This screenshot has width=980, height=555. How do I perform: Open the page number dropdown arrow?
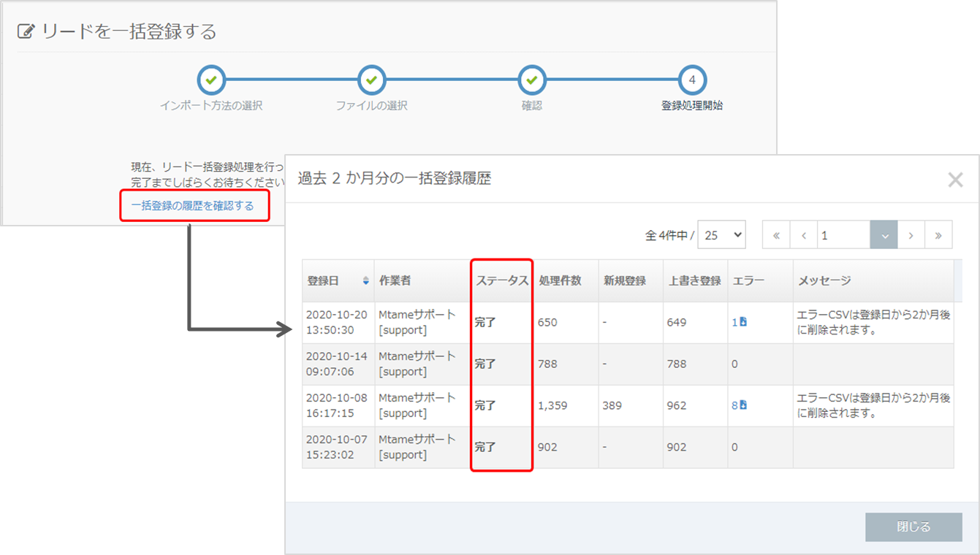pos(884,235)
